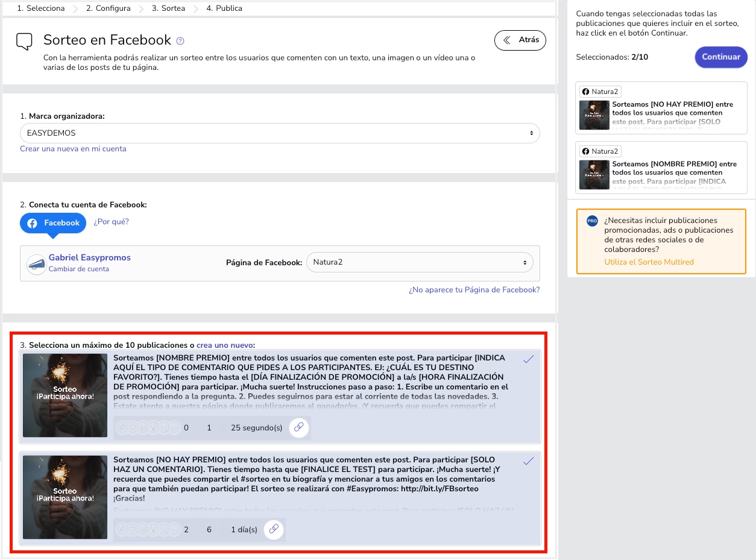Click the crea uno nuevo link
The image size is (756, 560).
225,345
